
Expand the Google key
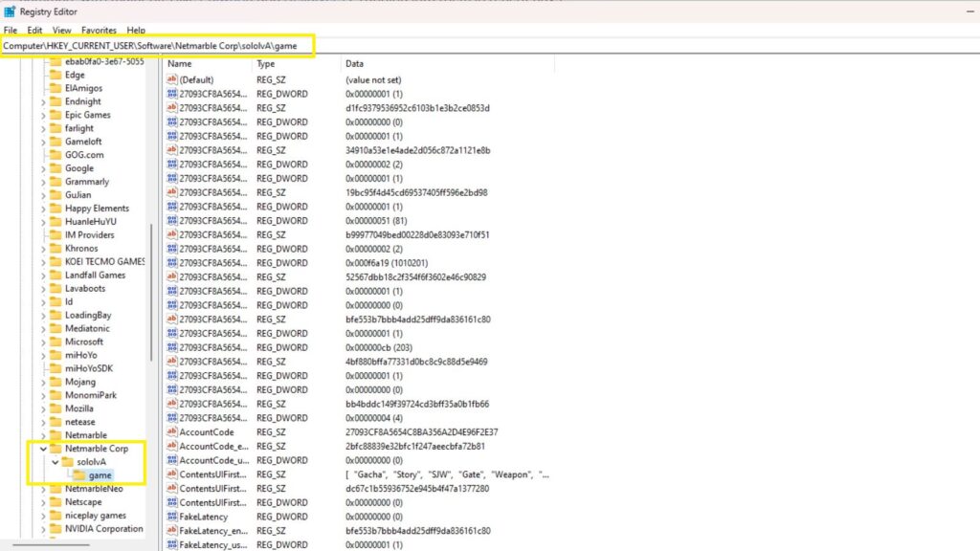tap(43, 168)
